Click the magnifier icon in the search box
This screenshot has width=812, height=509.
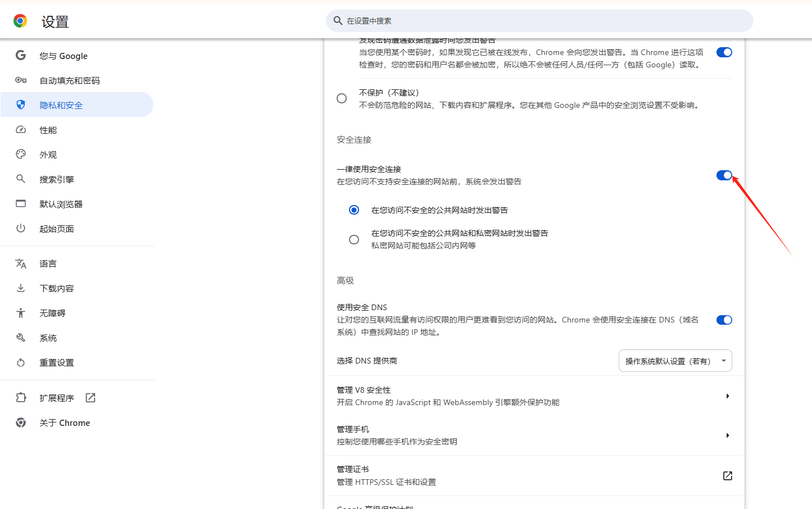coord(338,21)
